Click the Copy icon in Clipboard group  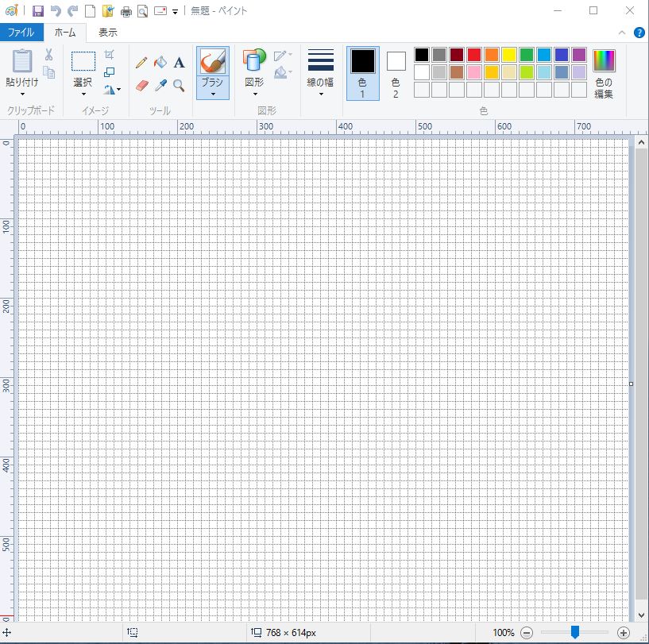48,72
